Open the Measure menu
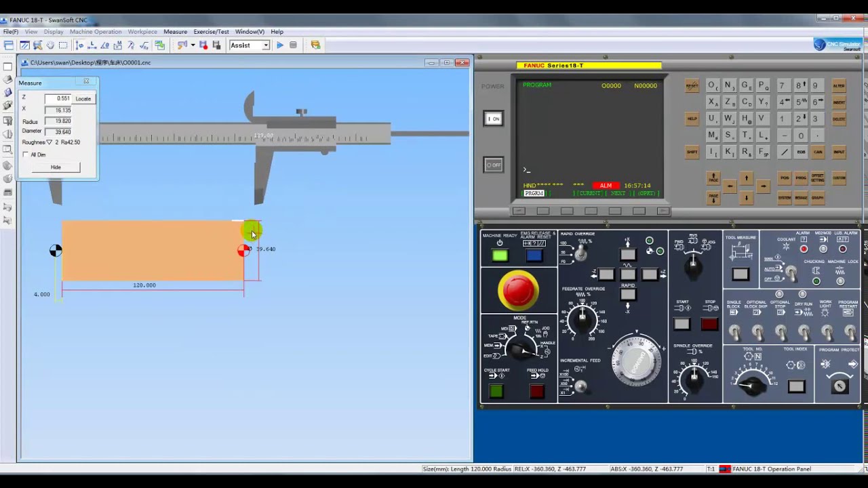 pos(175,32)
